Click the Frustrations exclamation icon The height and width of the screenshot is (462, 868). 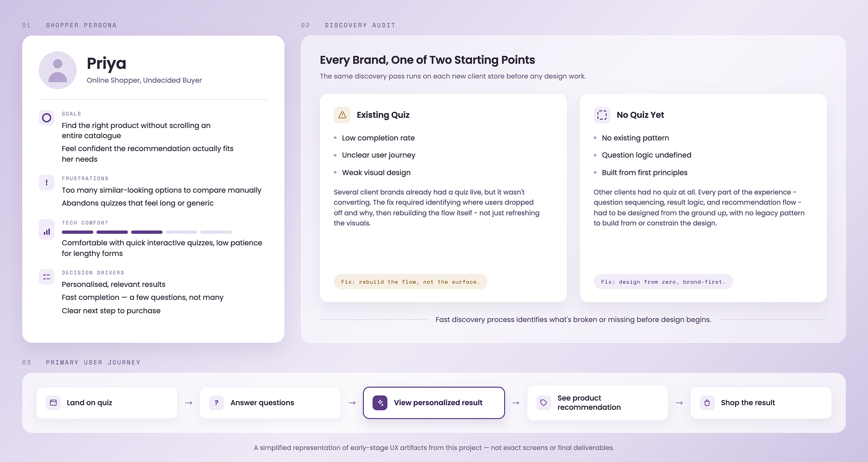click(x=47, y=182)
